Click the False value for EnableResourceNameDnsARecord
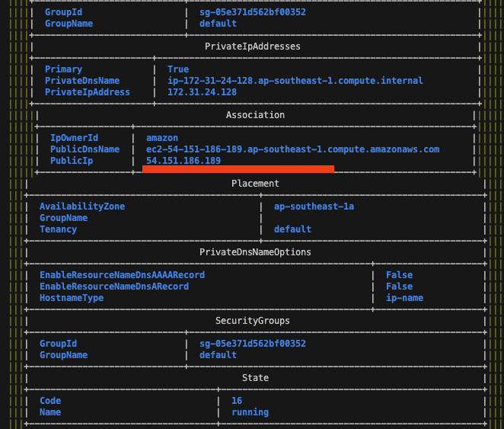This screenshot has width=504, height=429. [399, 287]
